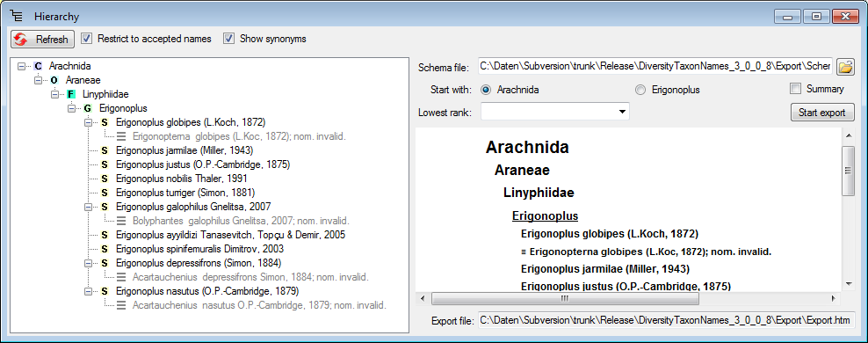Click species icon of Erigonoplus spinifemuralis

(x=105, y=249)
